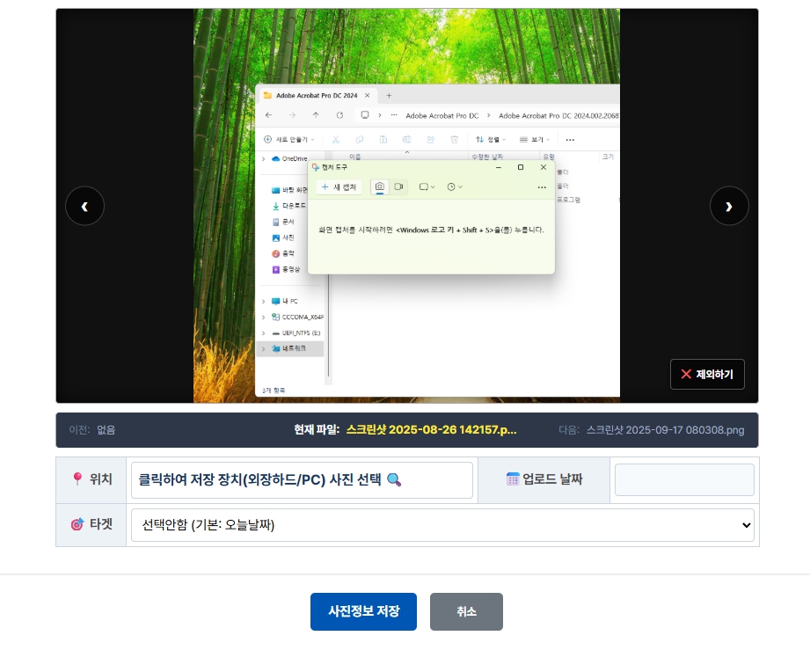Expand UEFI_NTFS (E:) drive in Explorer preview
This screenshot has width=810, height=672.
click(x=264, y=333)
